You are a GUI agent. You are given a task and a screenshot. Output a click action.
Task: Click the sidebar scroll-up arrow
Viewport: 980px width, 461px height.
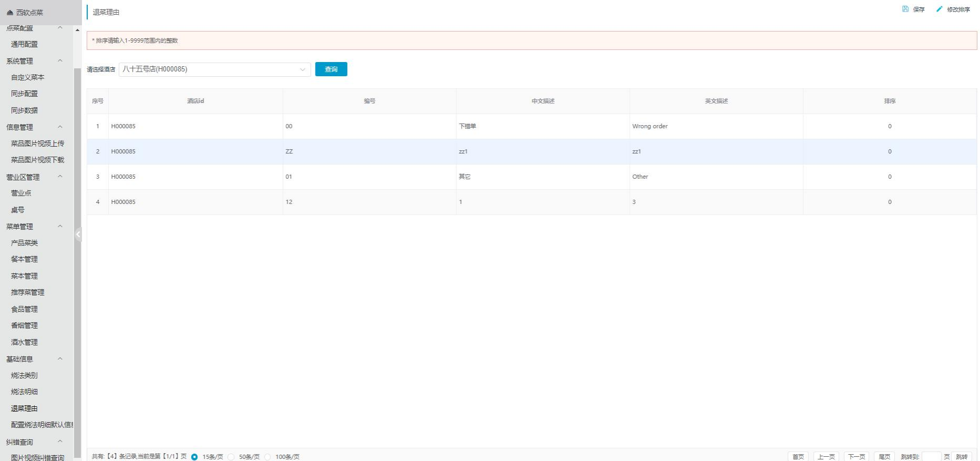pos(78,30)
